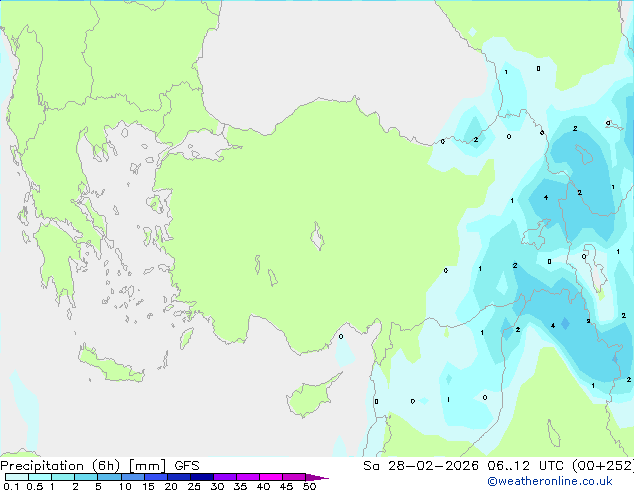Click the '35' legend label
The height and width of the screenshot is (490, 634).
click(240, 486)
